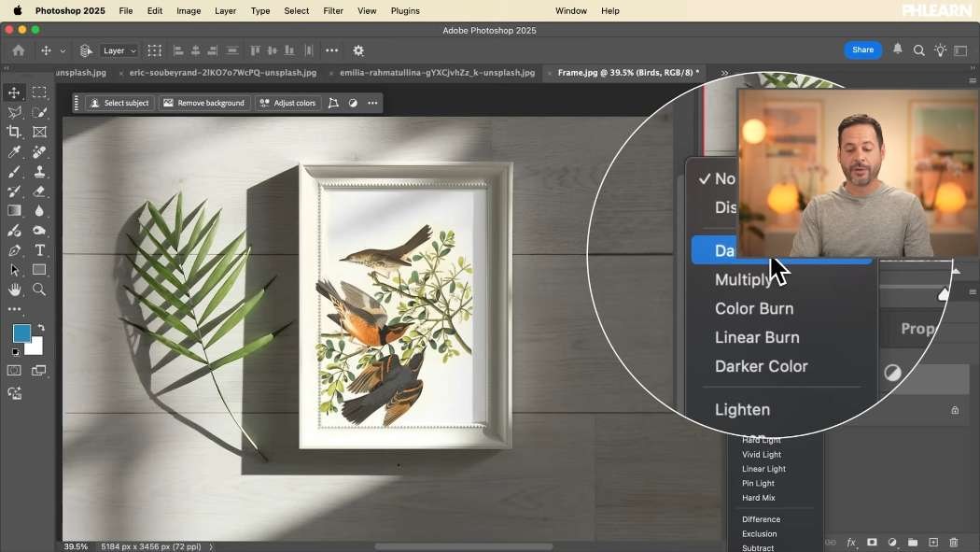Click the 39.5% zoom level field
The height and width of the screenshot is (552, 980).
pos(76,546)
